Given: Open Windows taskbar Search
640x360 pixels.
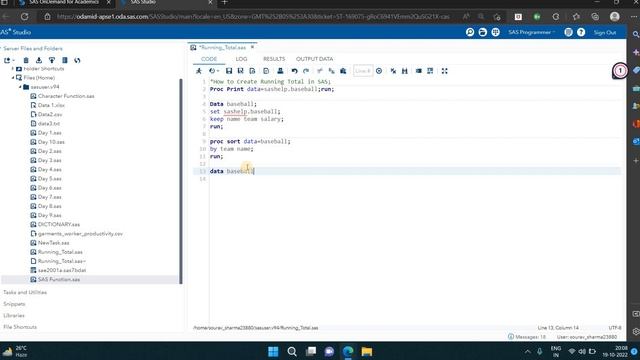Looking at the screenshot, I should (x=292, y=351).
